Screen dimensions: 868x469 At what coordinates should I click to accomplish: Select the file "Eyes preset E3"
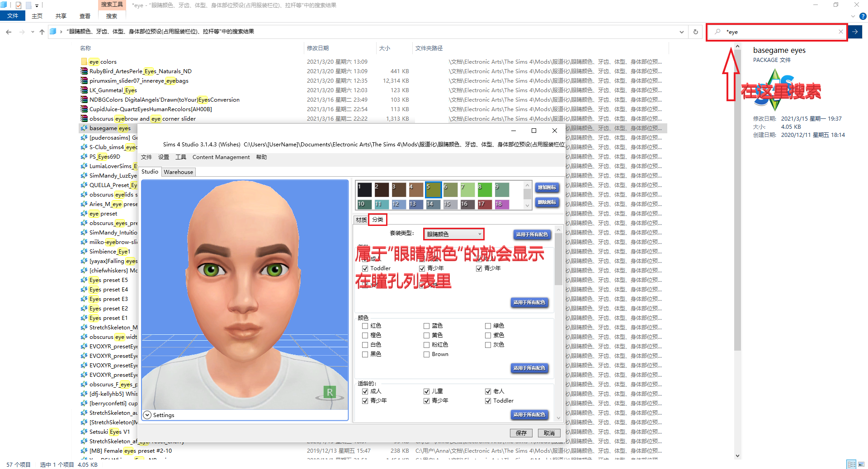(x=108, y=299)
